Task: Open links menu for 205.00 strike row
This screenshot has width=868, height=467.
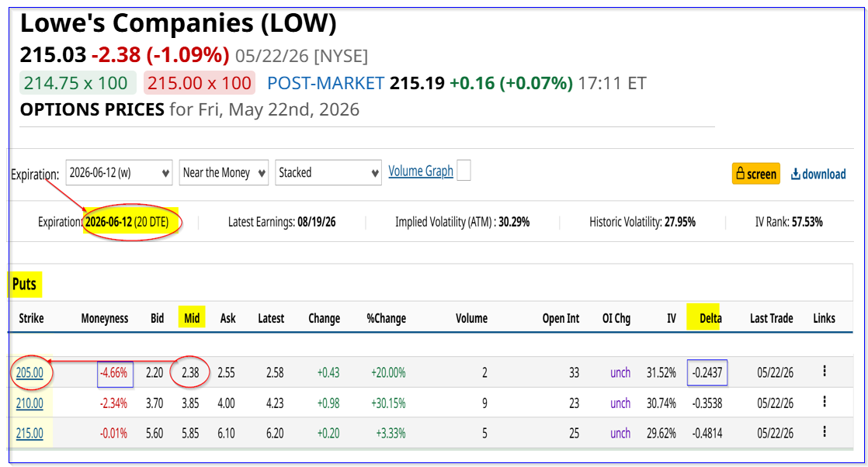Action: point(825,372)
